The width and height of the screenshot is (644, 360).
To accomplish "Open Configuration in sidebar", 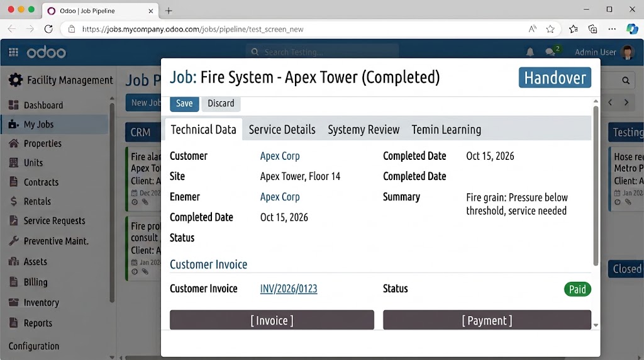I will (x=34, y=346).
